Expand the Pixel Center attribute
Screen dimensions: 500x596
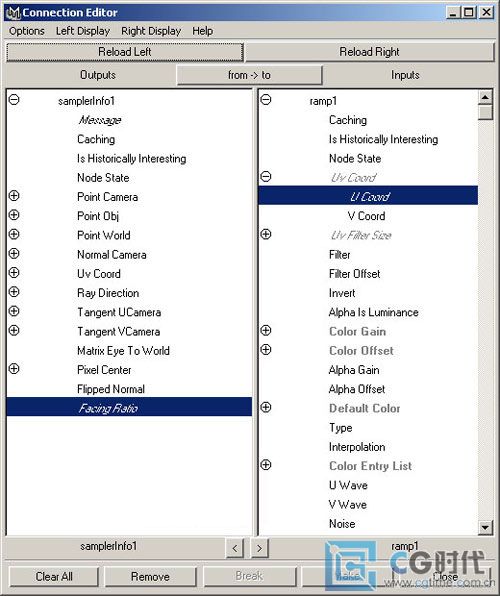[x=14, y=369]
